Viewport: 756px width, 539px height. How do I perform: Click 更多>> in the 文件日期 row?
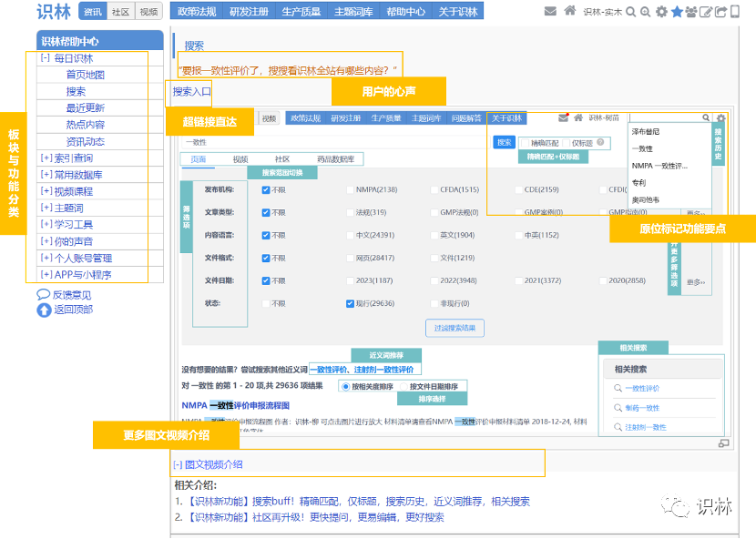696,282
